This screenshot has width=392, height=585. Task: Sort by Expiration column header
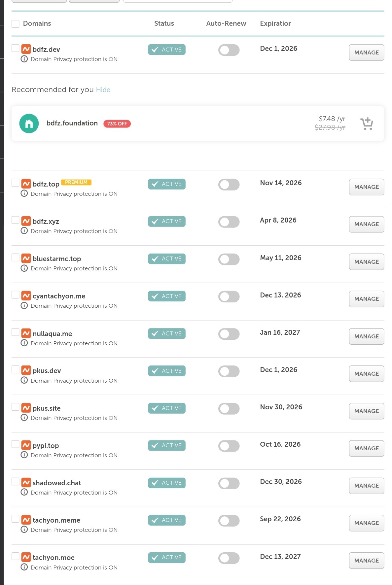click(x=275, y=23)
